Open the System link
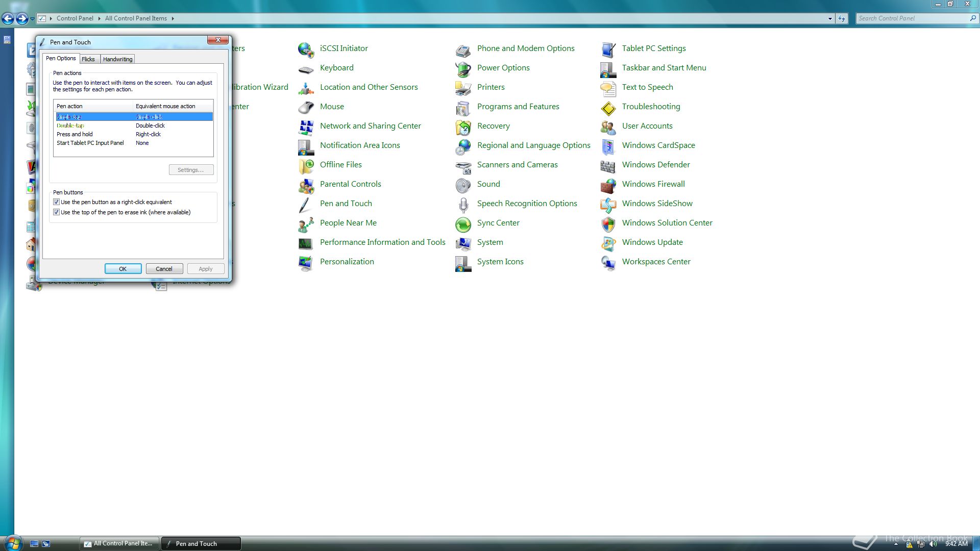Image resolution: width=980 pixels, height=551 pixels. tap(490, 242)
